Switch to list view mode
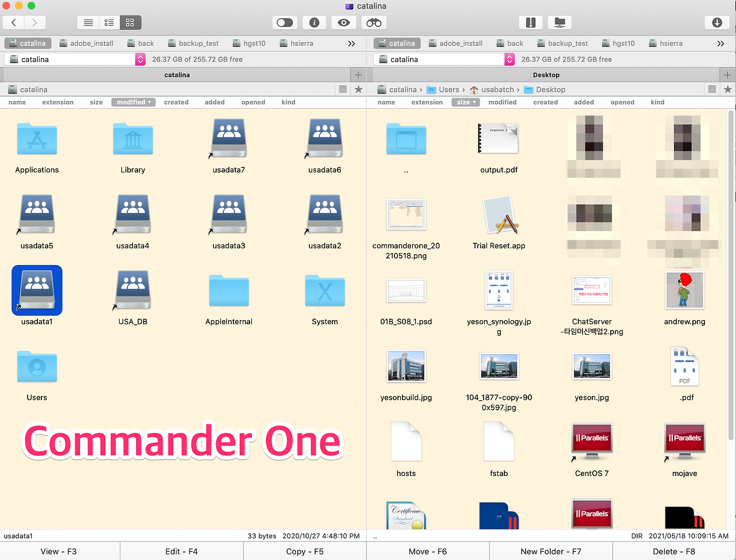The height and width of the screenshot is (560, 736). click(87, 22)
